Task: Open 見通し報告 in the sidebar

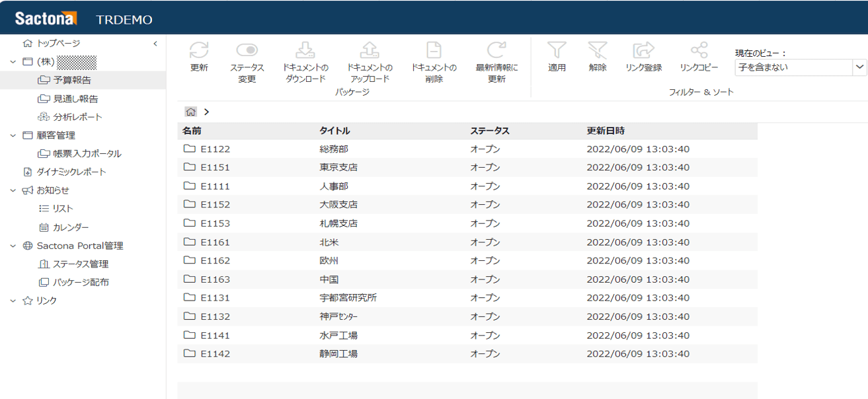Action: [75, 99]
